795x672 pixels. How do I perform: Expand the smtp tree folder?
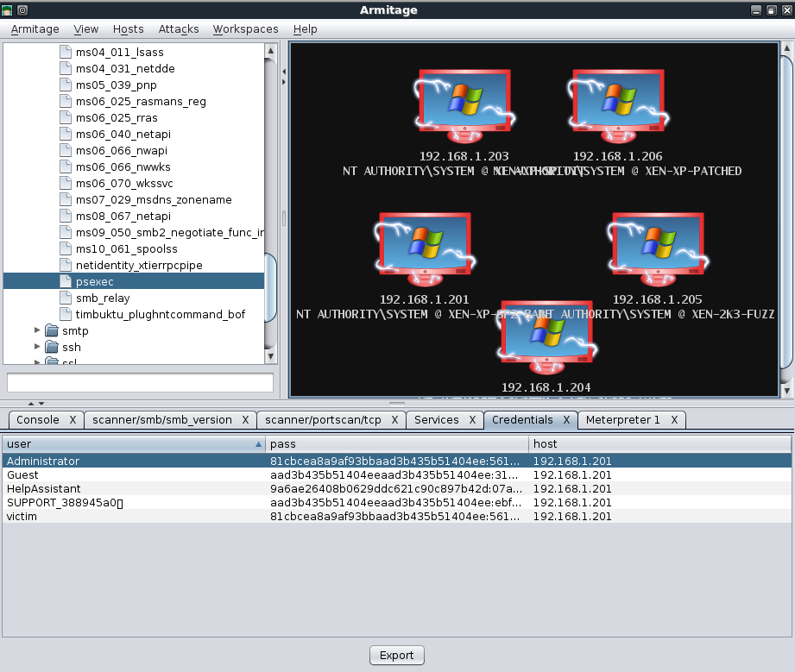(x=37, y=330)
